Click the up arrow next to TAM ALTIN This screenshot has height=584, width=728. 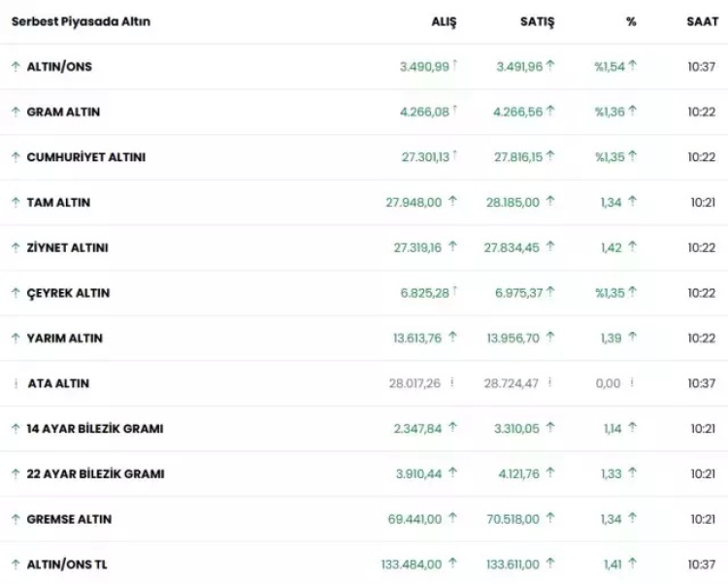[x=16, y=203]
